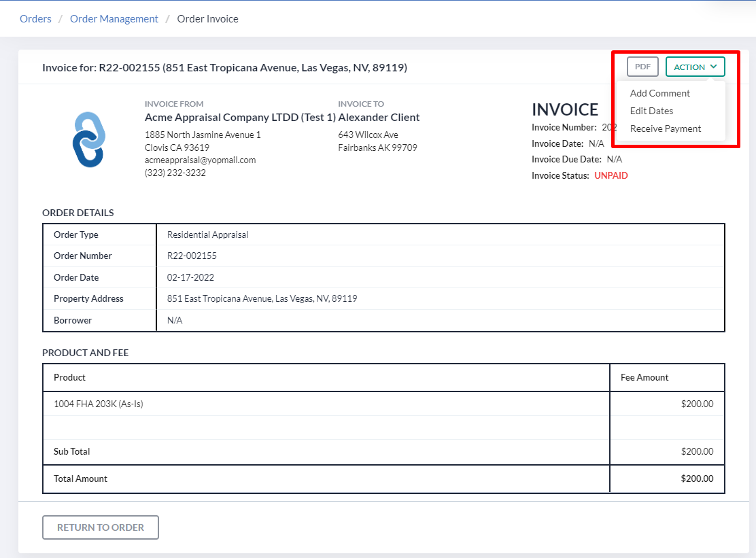Click the Invoice Due Date label

(566, 159)
